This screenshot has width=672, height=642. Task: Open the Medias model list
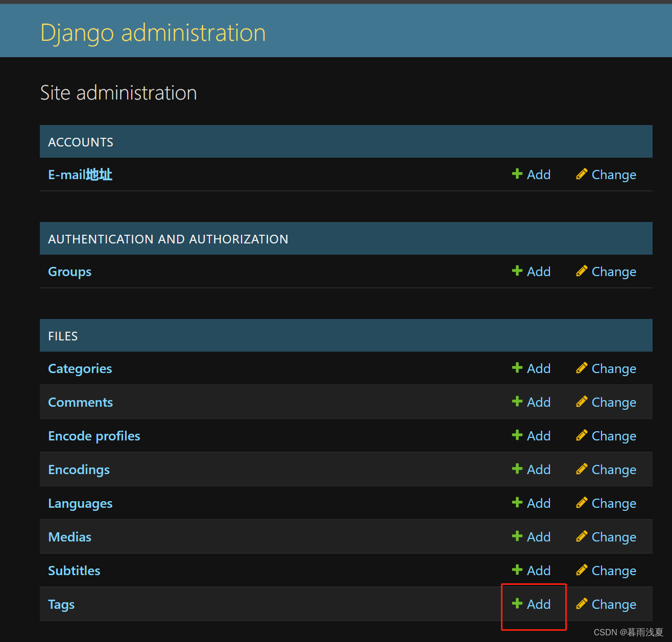click(70, 537)
